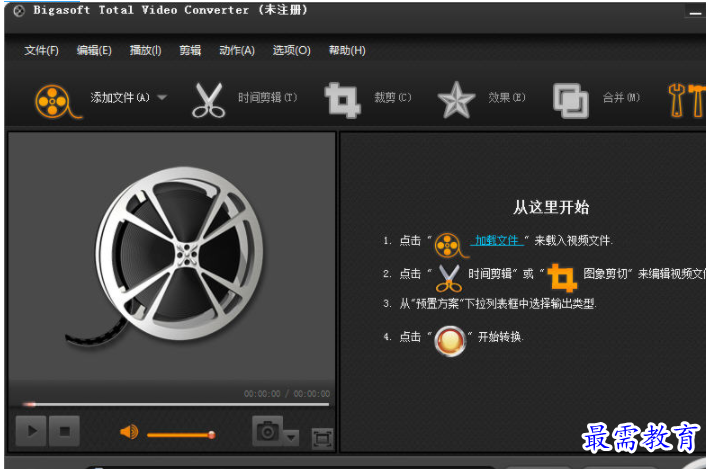The image size is (706, 469).
Task: Click the 加载文件 link
Action: point(497,240)
